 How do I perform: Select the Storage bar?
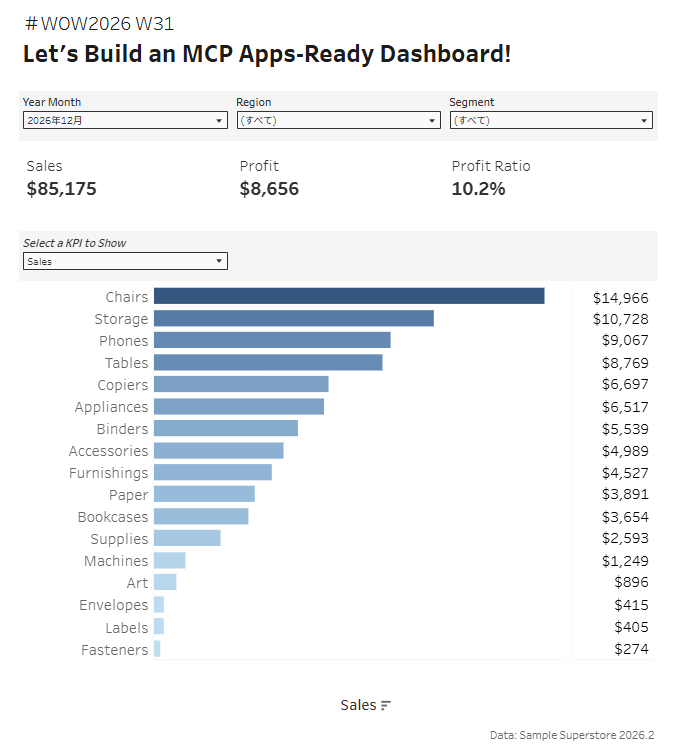(294, 318)
